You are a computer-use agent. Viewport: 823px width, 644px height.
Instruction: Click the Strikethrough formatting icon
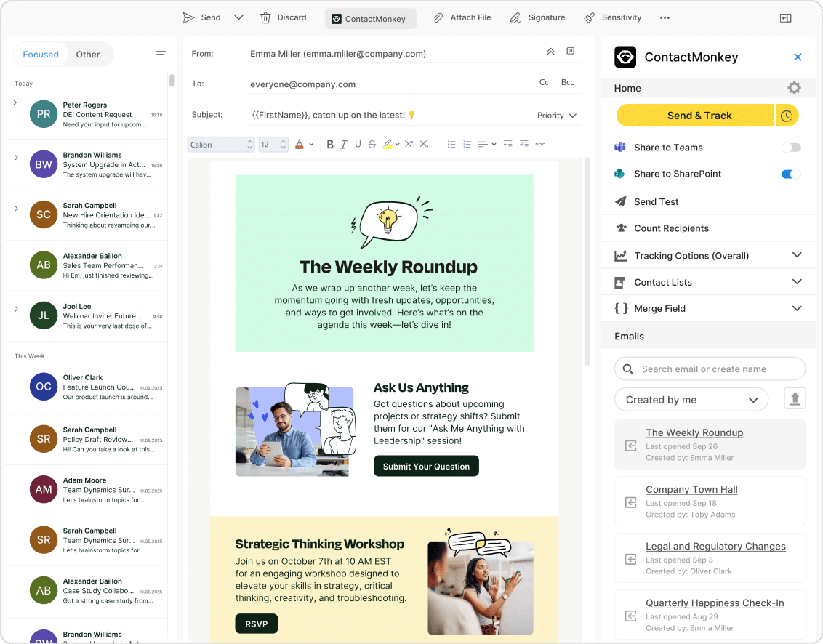tap(372, 145)
